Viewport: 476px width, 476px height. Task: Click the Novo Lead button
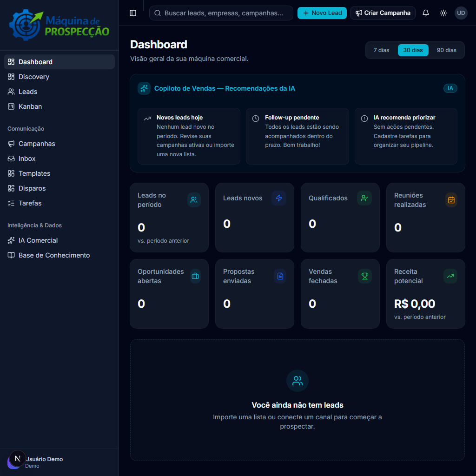click(322, 13)
